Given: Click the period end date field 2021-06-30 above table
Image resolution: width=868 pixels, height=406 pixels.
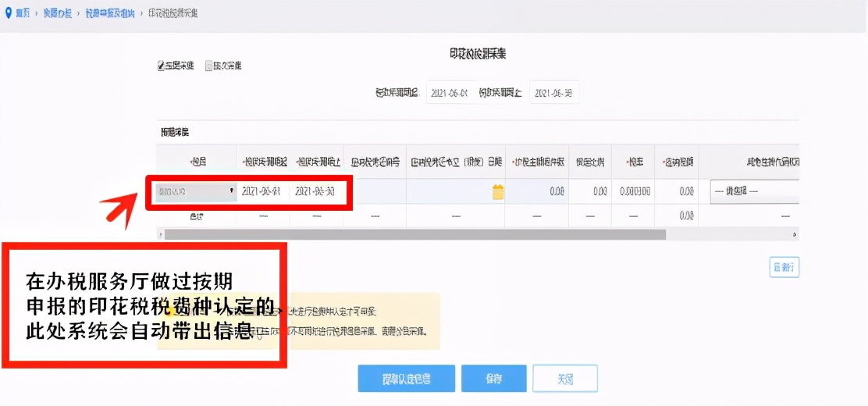Looking at the screenshot, I should (x=553, y=94).
